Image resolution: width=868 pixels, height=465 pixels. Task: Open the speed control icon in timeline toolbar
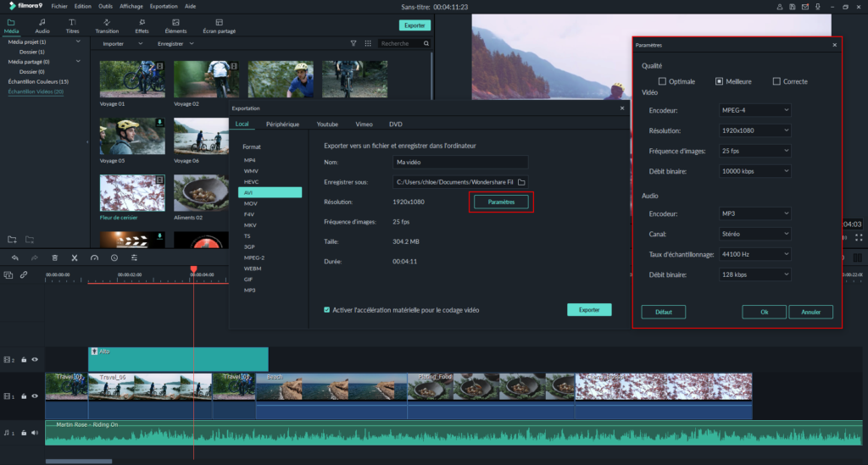pyautogui.click(x=94, y=257)
